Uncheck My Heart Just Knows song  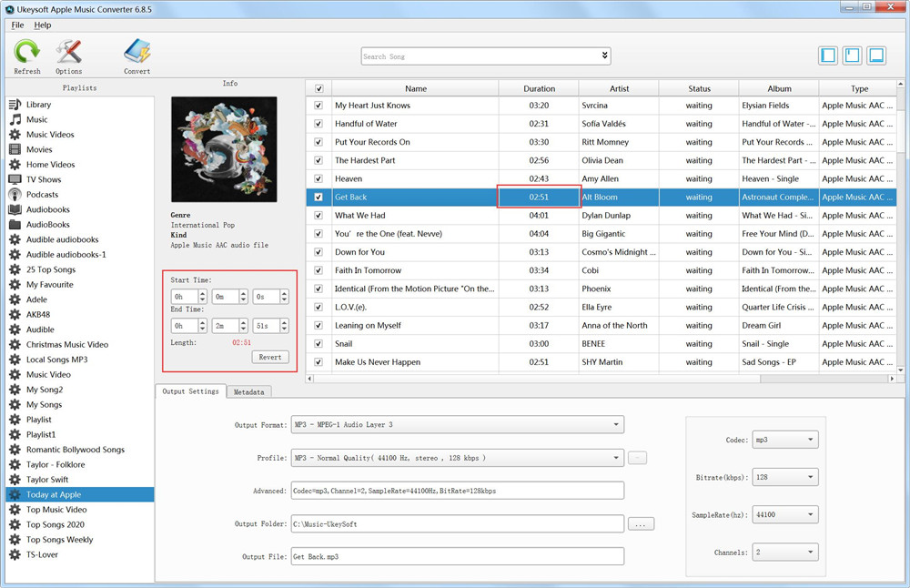[x=318, y=105]
